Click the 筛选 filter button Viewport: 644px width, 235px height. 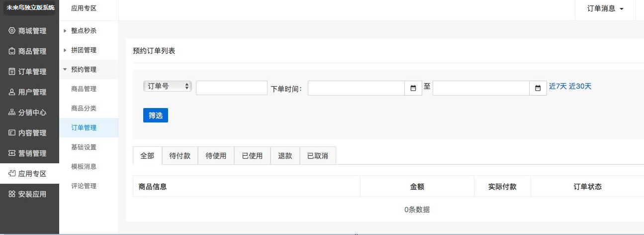156,115
